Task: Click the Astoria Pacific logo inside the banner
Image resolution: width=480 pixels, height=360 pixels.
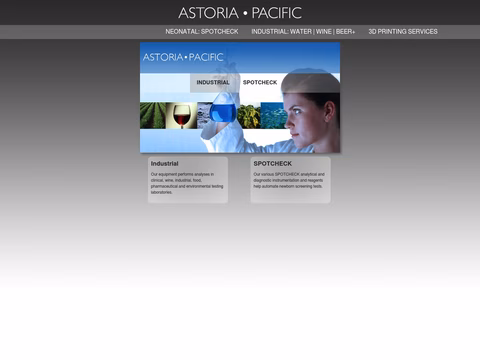Action: [x=183, y=57]
